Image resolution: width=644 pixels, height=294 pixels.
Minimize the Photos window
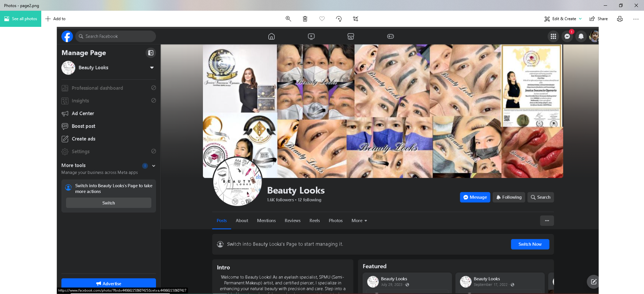605,5
